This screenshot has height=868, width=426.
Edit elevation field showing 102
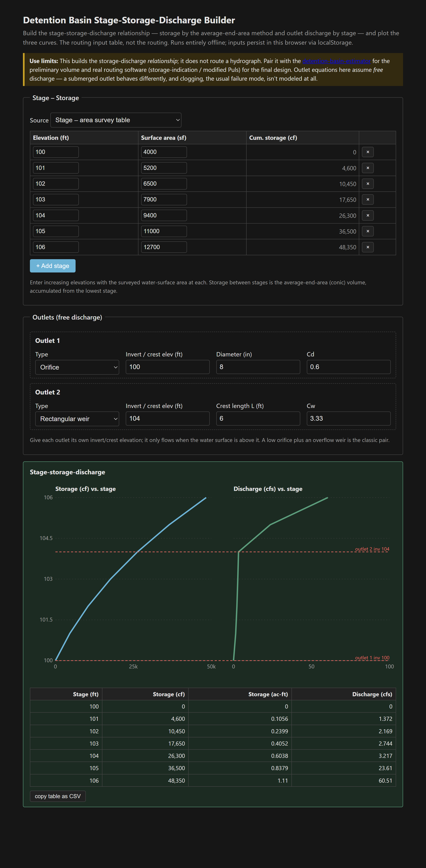pos(56,184)
